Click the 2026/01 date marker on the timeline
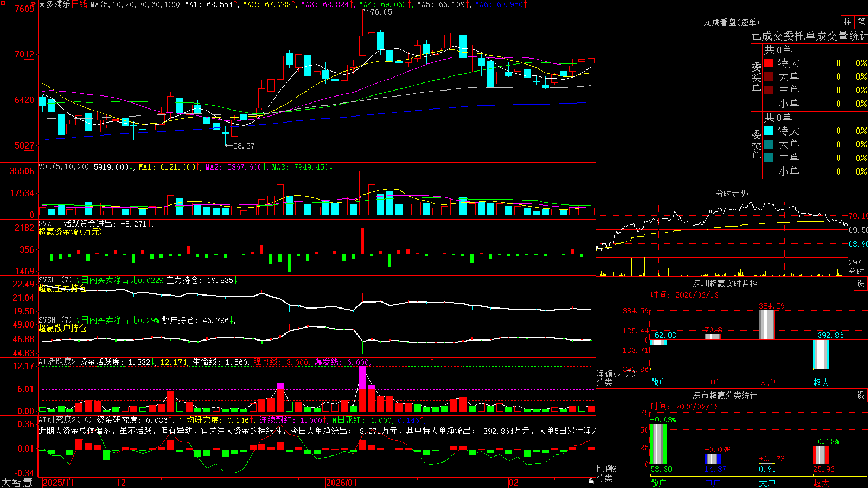 pos(342,483)
